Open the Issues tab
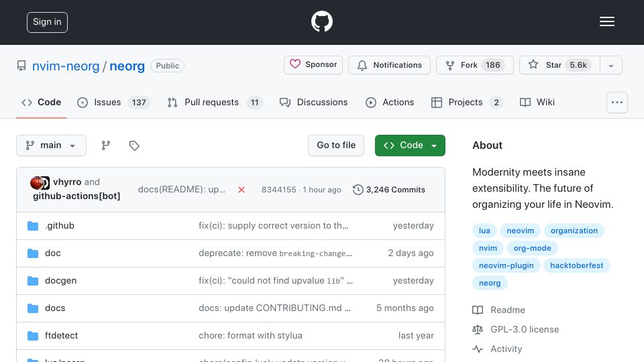The height and width of the screenshot is (362, 644). 114,102
